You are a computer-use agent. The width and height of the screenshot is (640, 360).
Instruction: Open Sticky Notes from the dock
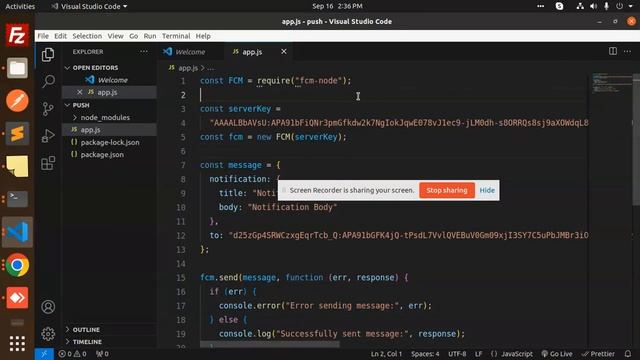pos(17,166)
